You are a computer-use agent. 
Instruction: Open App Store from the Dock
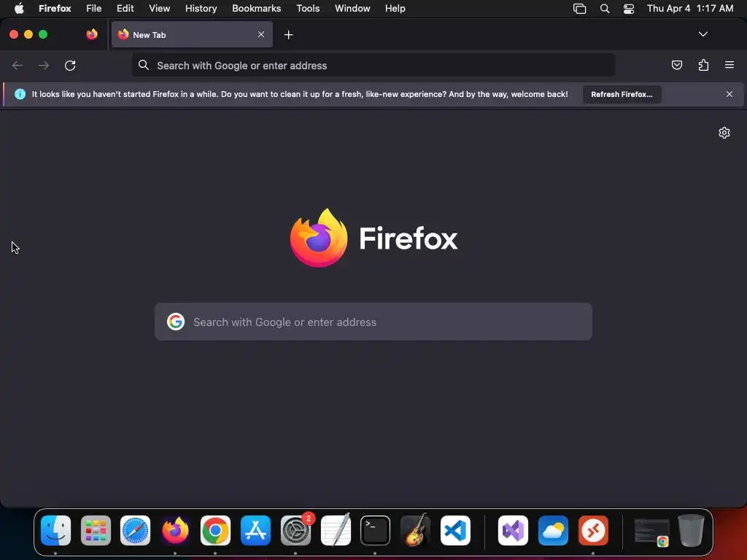255,530
